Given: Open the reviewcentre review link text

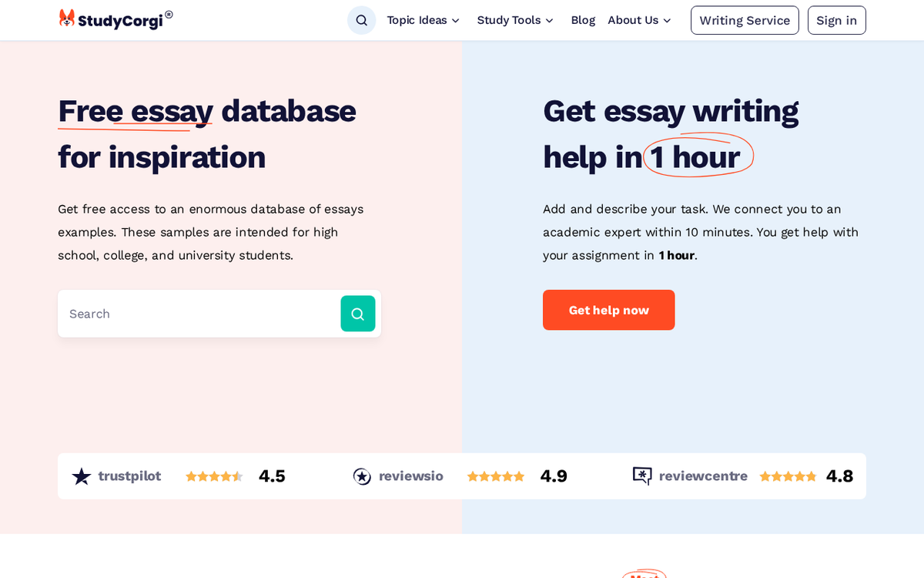Looking at the screenshot, I should tap(703, 476).
